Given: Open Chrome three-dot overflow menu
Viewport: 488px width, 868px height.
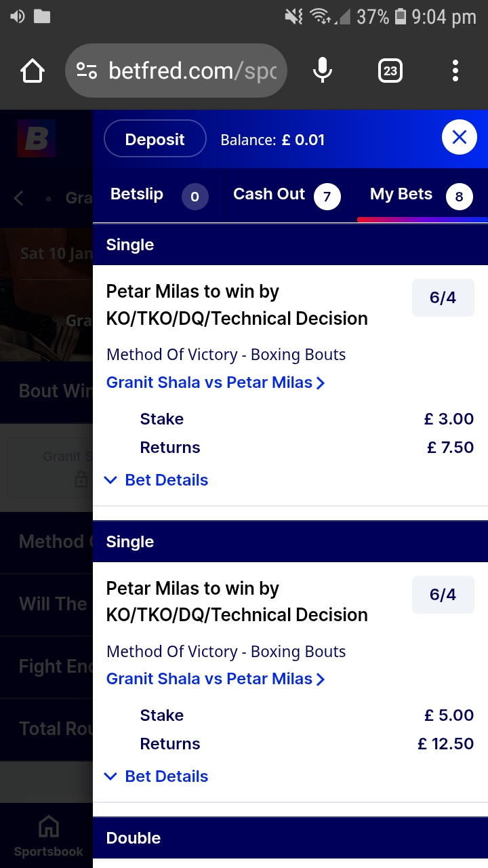Looking at the screenshot, I should click(x=455, y=71).
